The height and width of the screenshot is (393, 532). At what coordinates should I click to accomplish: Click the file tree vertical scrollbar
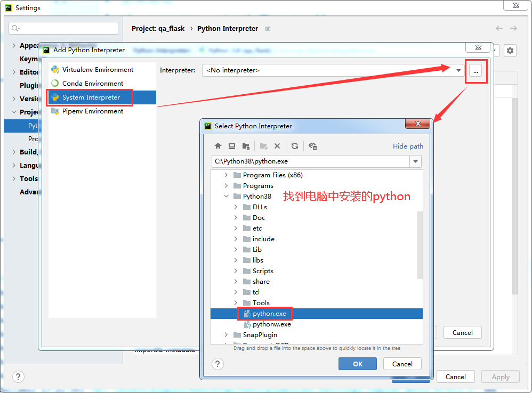(420, 245)
